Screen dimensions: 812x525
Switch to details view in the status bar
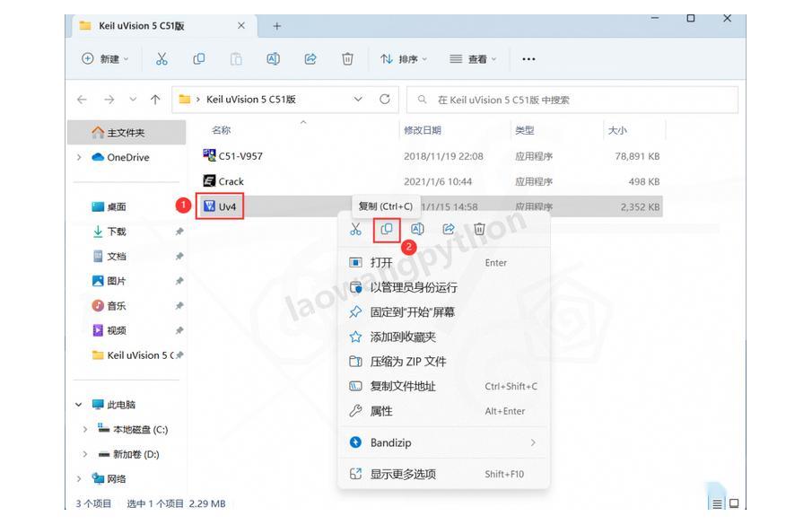pos(717,503)
